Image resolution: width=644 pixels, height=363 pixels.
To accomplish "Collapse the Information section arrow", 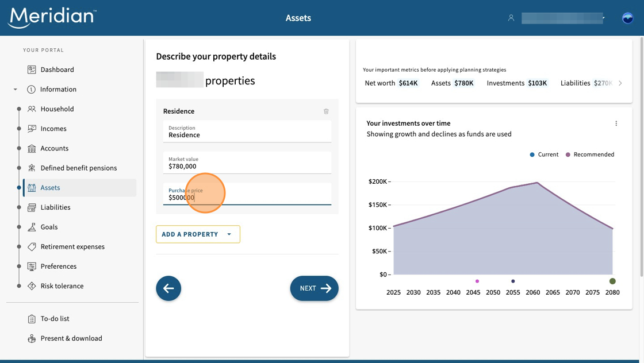I will pos(15,90).
